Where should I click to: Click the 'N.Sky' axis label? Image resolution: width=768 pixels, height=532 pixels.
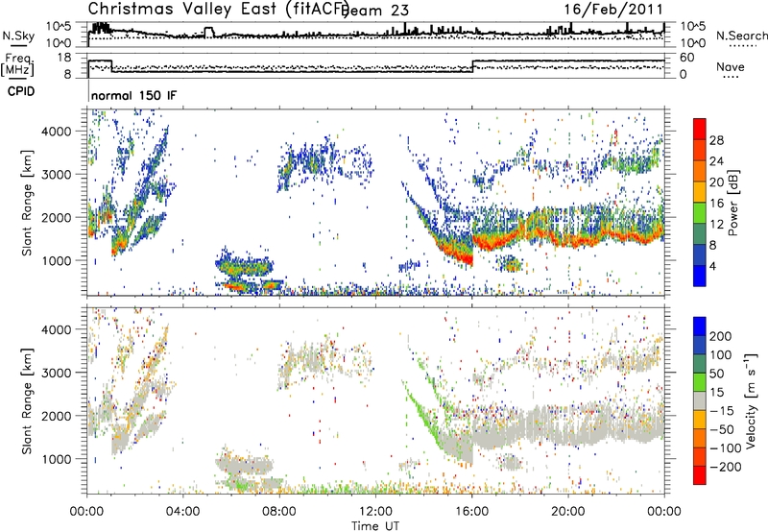[18, 36]
